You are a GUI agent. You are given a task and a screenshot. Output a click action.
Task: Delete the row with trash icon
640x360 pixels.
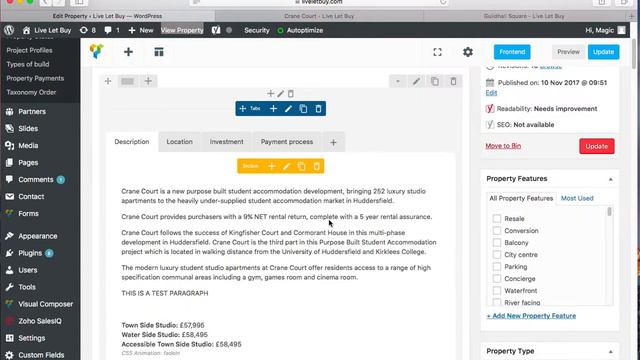coord(453,81)
